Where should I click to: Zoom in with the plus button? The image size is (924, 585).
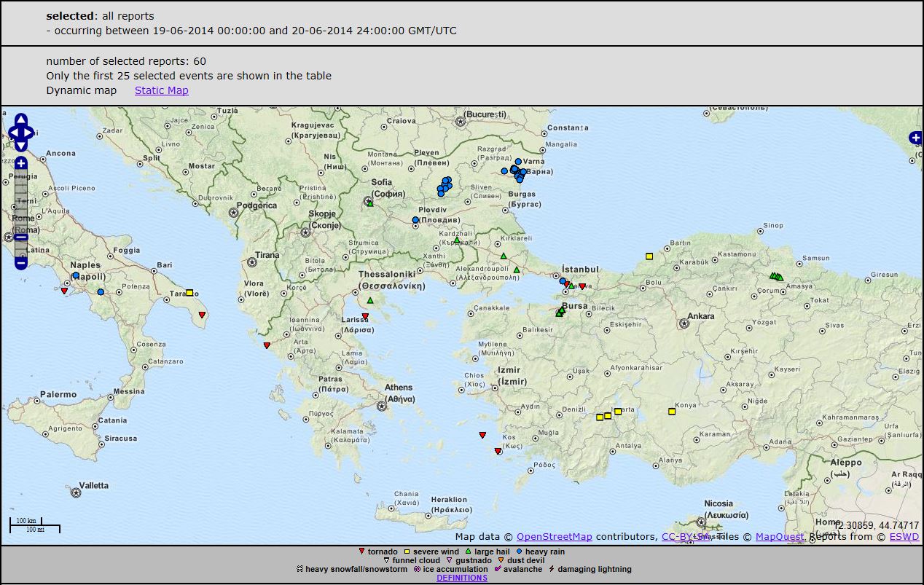21,163
